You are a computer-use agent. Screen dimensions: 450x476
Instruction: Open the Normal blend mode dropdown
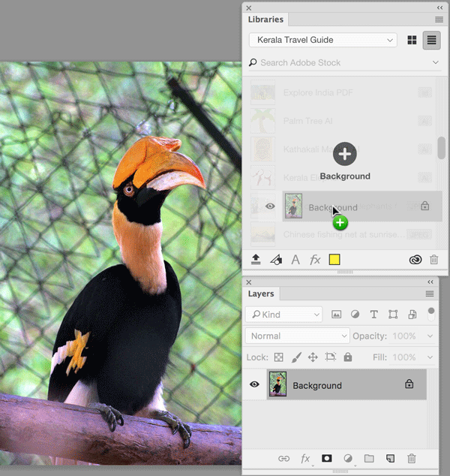click(298, 336)
